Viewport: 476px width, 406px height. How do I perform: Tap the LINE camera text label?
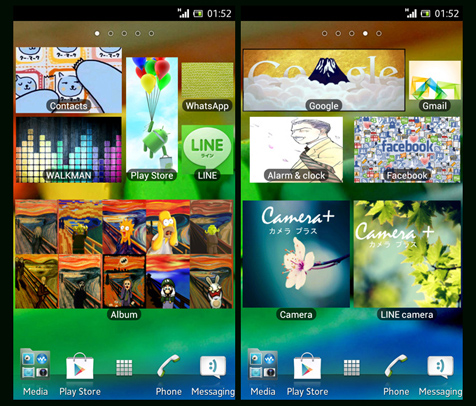tap(407, 315)
